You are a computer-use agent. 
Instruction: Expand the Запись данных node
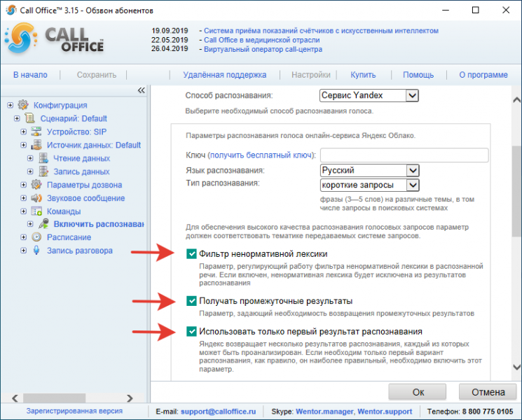(x=30, y=171)
